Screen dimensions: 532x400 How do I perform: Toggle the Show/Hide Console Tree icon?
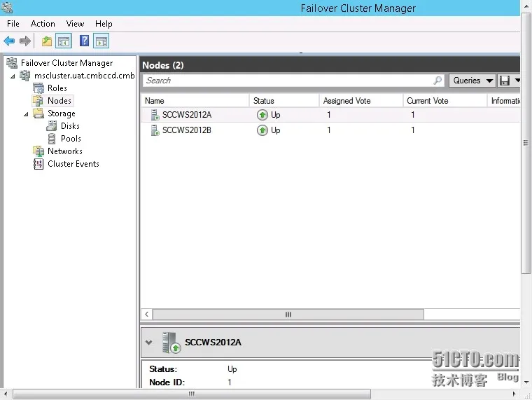pyautogui.click(x=64, y=41)
